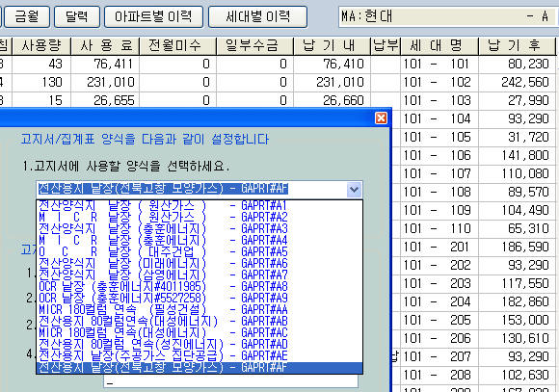559x392 pixels.
Task: Click the dialog input field with dash
Action: tap(231, 381)
